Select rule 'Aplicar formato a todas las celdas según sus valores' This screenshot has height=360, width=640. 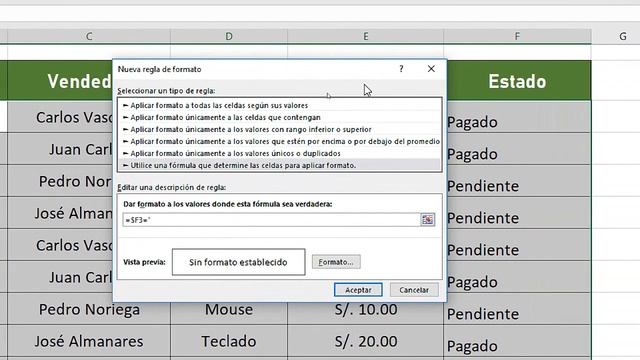tap(280, 105)
